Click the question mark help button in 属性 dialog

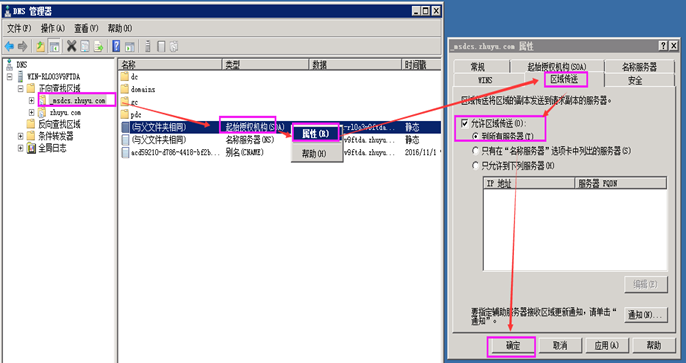663,46
